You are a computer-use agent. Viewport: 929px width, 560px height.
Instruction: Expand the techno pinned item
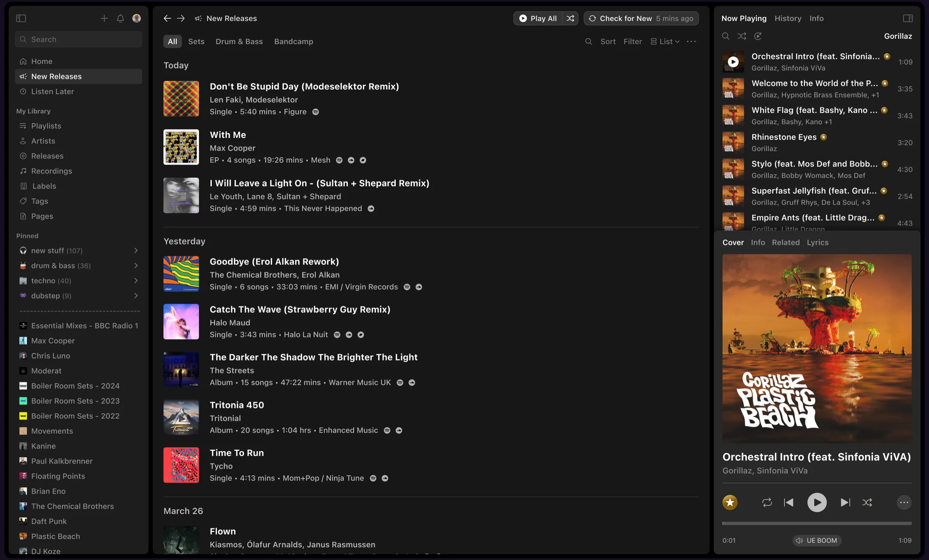(x=136, y=281)
